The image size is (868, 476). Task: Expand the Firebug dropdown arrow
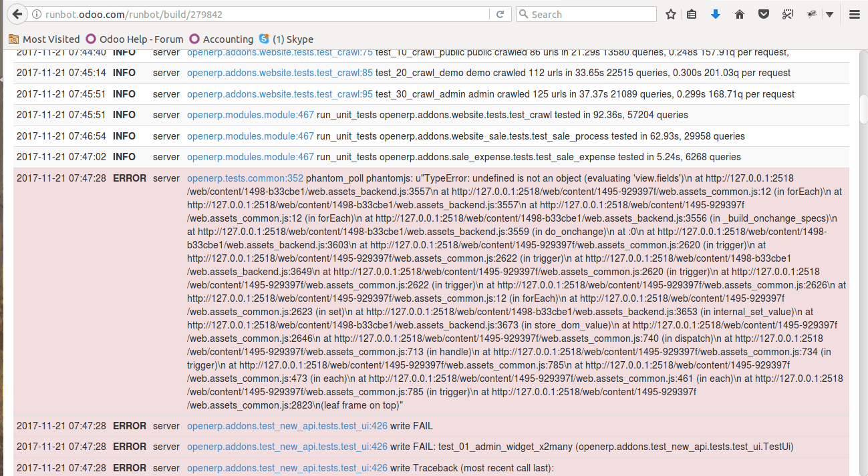(x=829, y=14)
